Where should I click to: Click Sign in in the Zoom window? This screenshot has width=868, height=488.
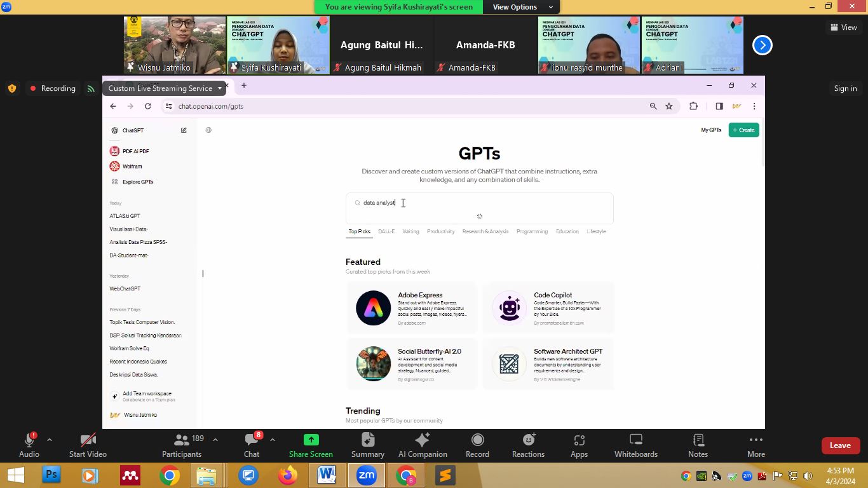point(845,88)
